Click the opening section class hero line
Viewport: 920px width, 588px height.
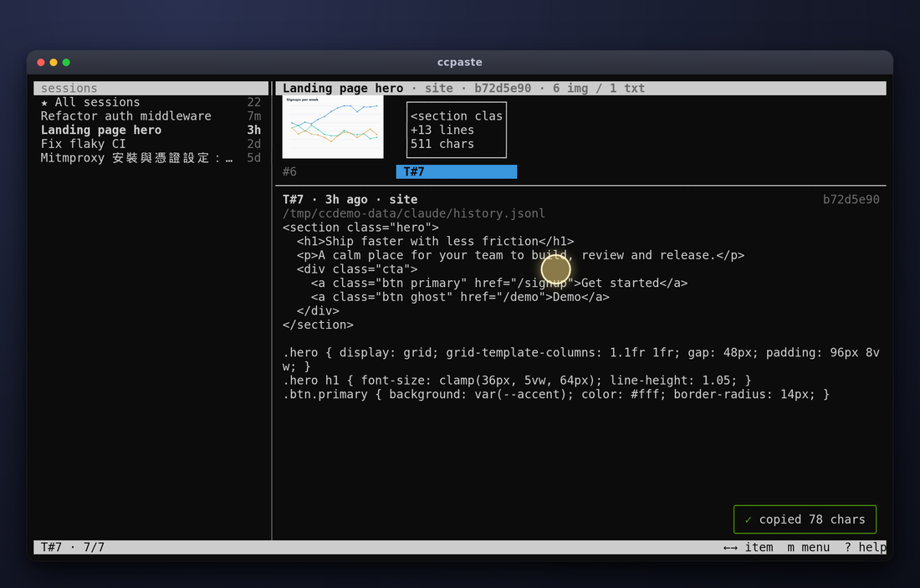pos(360,228)
